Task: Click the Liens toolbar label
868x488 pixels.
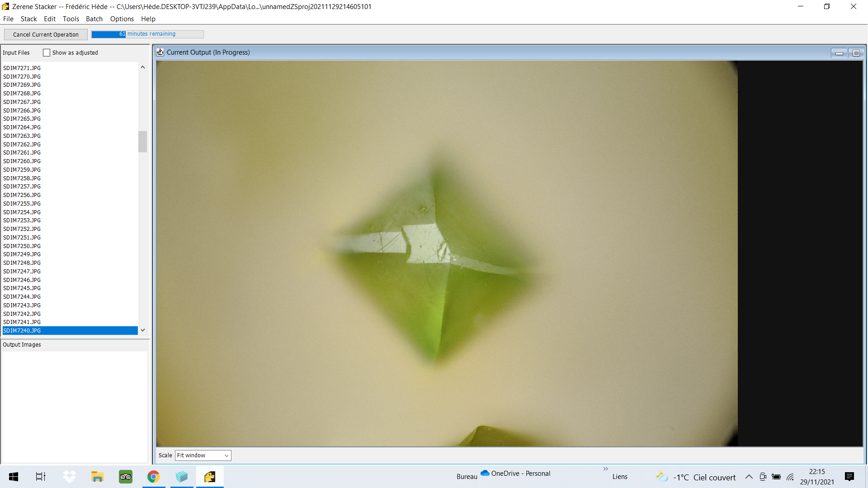Action: click(x=620, y=477)
